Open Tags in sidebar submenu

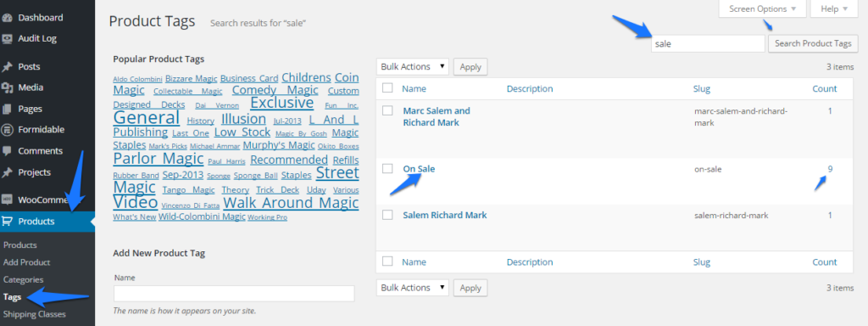pyautogui.click(x=12, y=296)
